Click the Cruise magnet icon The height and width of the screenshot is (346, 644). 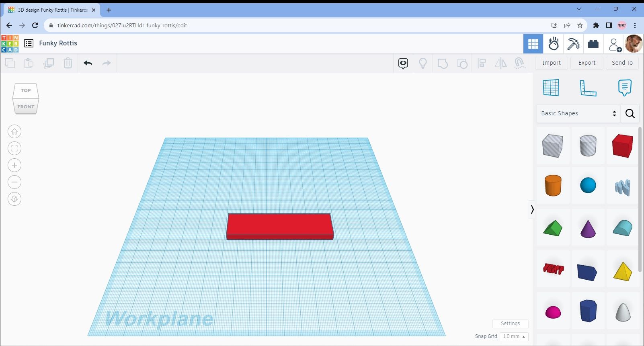point(520,63)
